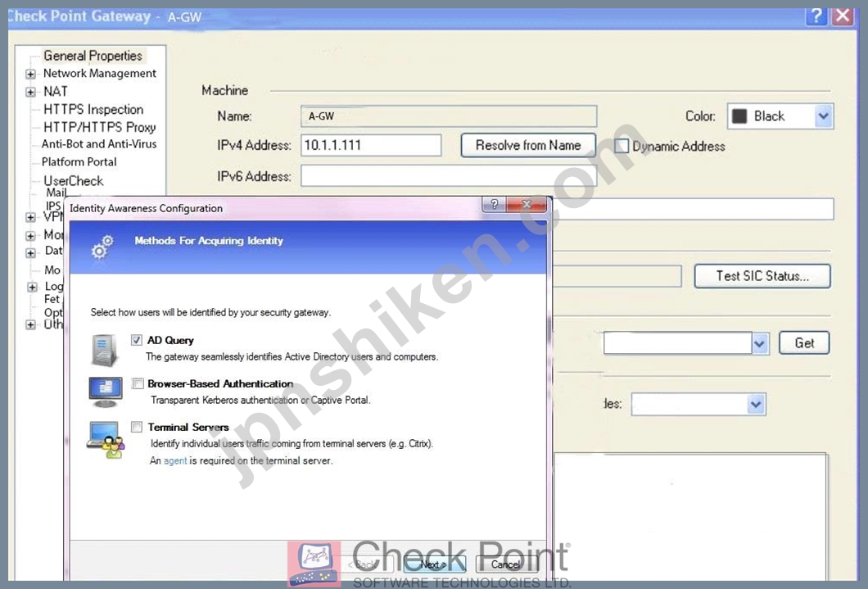Viewport: 868px width, 589px height.
Task: Open help for Check Point Gateway window
Action: click(x=816, y=16)
